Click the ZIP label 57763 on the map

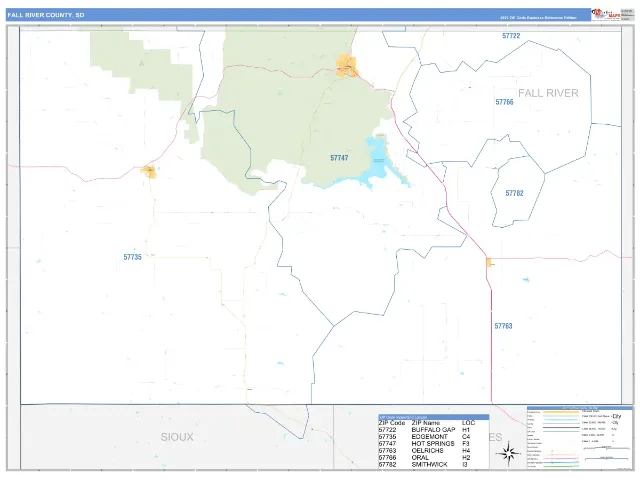[503, 326]
